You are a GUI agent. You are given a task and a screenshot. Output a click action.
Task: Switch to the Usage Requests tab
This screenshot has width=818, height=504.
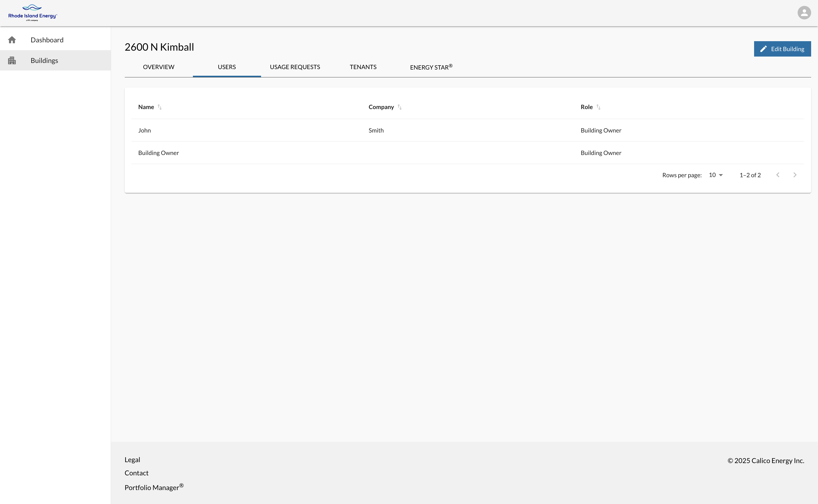[295, 67]
